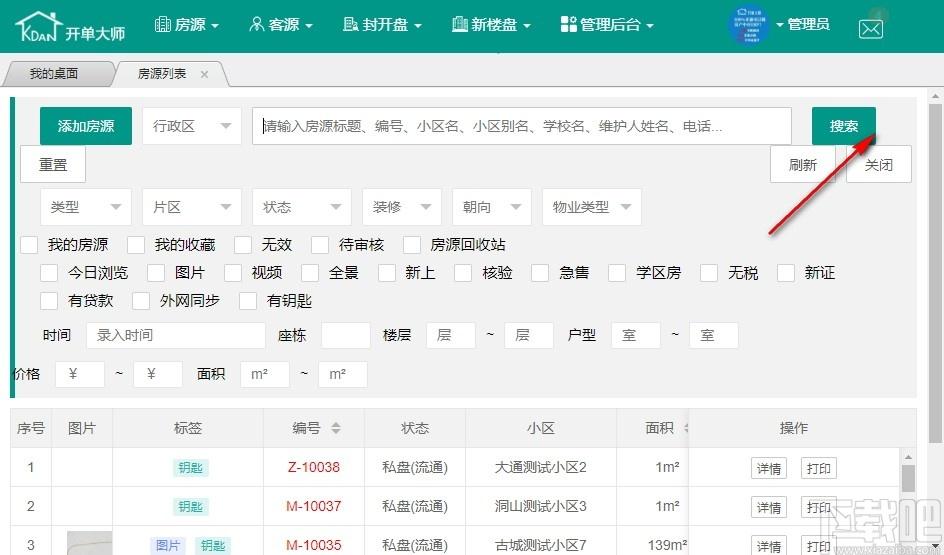
Task: Check the 我的房源 checkbox
Action: pyautogui.click(x=29, y=245)
